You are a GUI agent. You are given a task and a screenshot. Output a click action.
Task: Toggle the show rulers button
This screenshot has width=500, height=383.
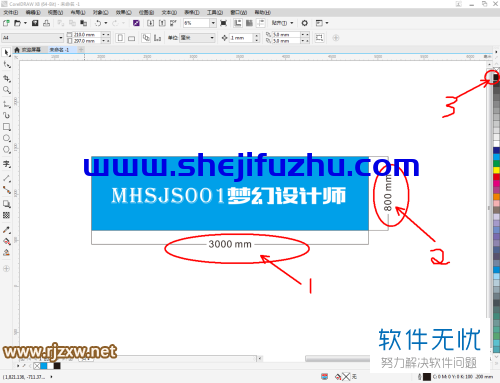[238, 23]
